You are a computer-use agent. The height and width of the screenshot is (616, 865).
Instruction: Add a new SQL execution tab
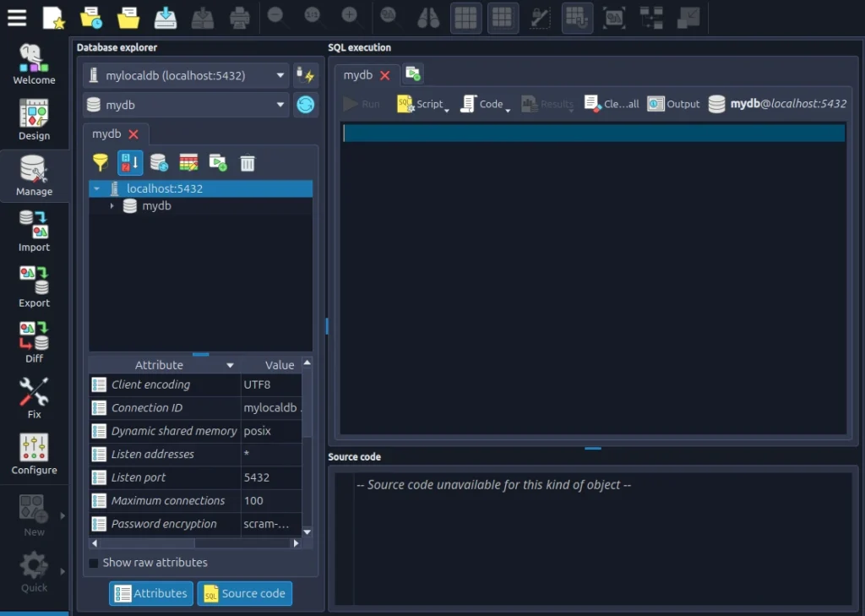pos(413,74)
